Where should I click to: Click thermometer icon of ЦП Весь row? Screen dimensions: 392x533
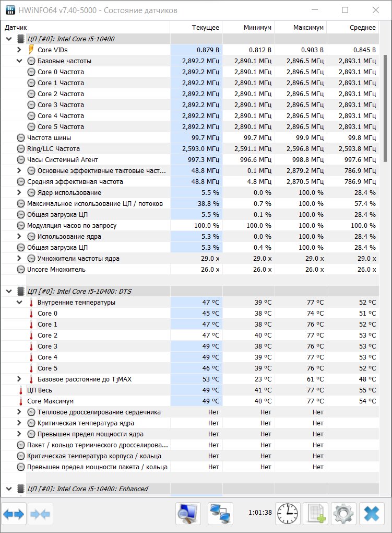coord(21,390)
